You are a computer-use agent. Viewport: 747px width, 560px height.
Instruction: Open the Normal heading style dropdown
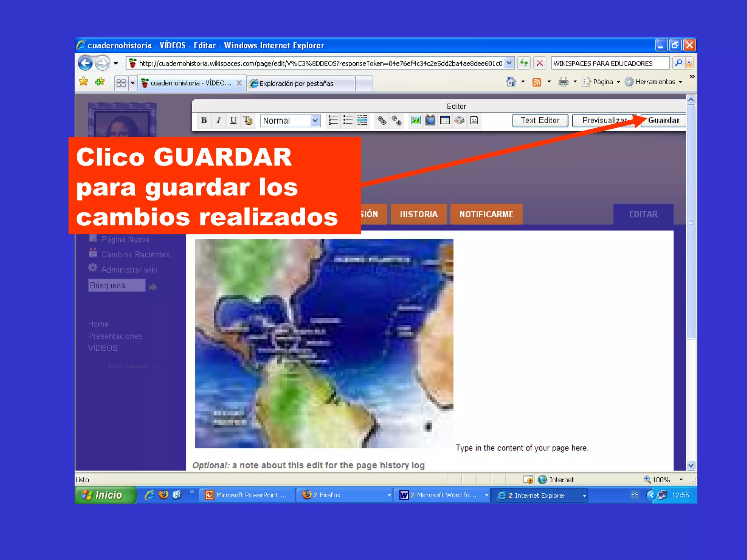coord(290,121)
